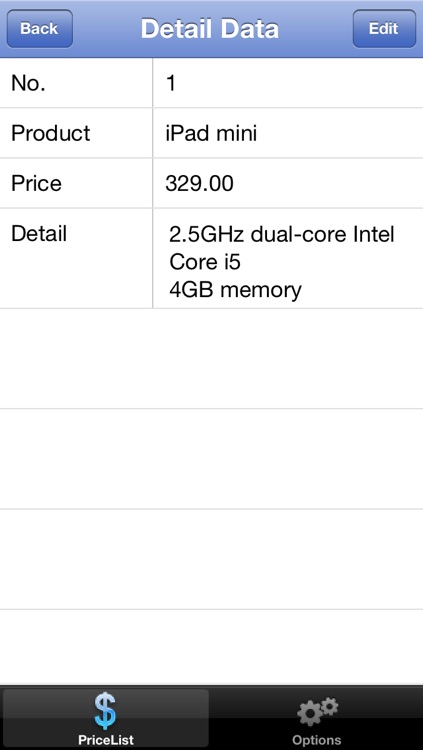Select the Product field label
This screenshot has height=750, width=423.
51,133
